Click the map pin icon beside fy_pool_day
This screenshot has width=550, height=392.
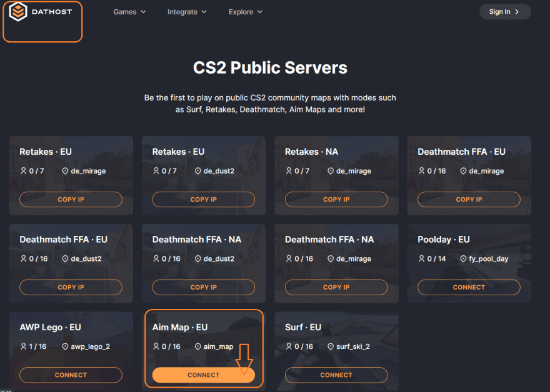(x=463, y=258)
